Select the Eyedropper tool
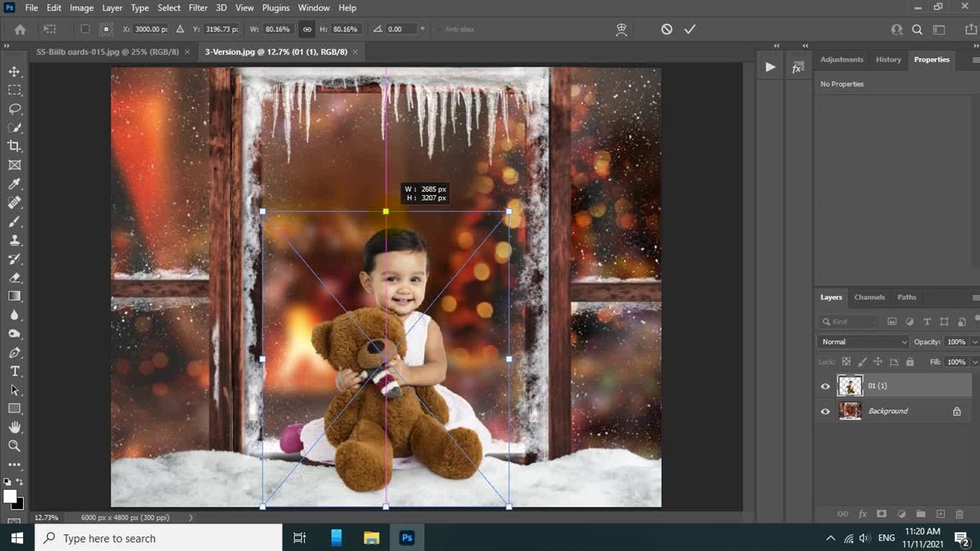This screenshot has width=980, height=551. [x=15, y=184]
